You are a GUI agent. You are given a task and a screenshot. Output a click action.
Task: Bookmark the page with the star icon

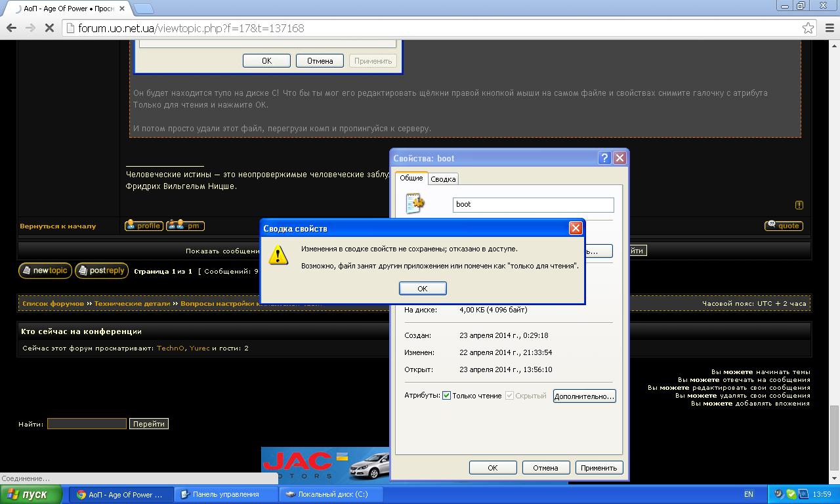point(808,28)
